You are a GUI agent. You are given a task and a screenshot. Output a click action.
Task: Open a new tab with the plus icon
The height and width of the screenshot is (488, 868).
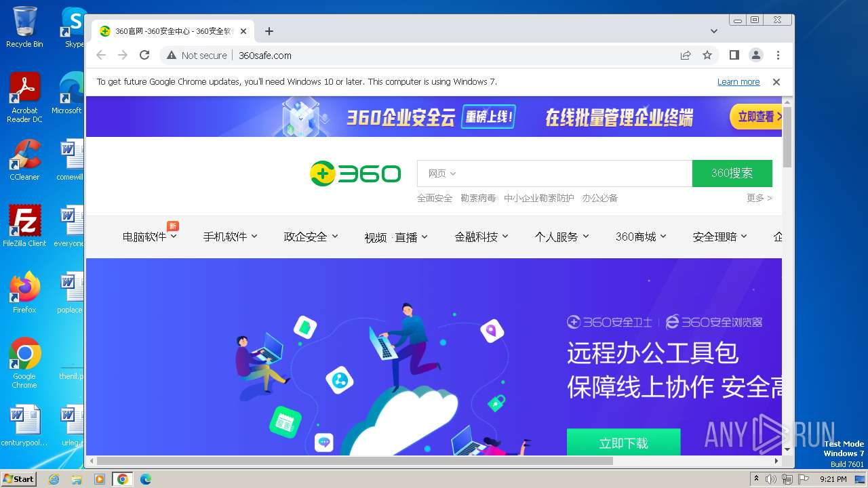[x=269, y=31]
